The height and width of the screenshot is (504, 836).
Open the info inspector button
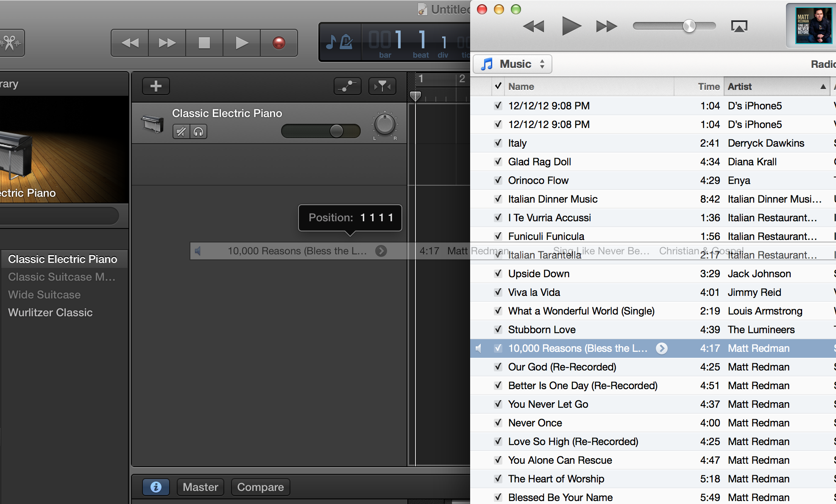point(156,487)
